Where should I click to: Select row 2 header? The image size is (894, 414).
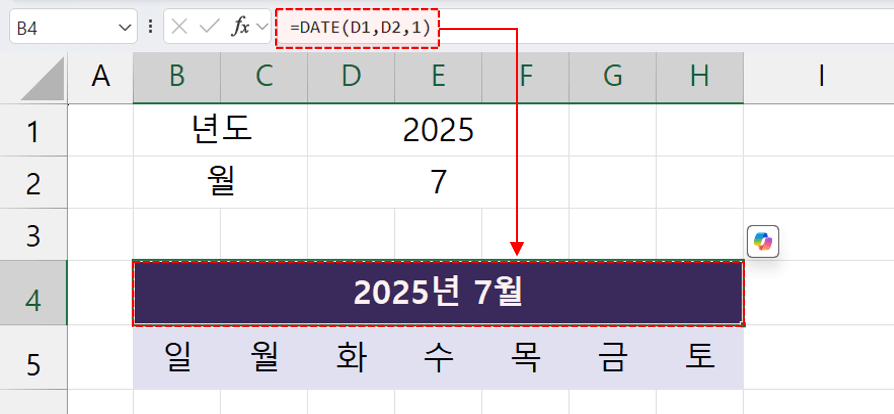point(34,182)
